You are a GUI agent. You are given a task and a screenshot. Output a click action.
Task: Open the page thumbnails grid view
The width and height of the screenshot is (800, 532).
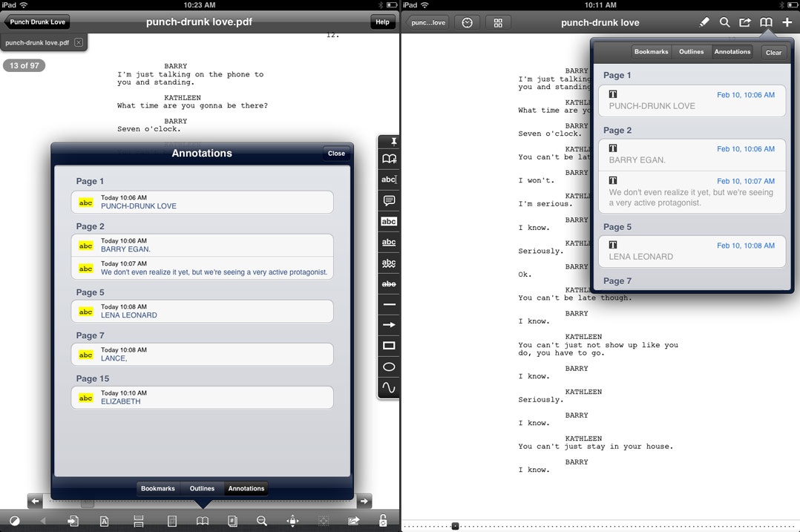(498, 22)
